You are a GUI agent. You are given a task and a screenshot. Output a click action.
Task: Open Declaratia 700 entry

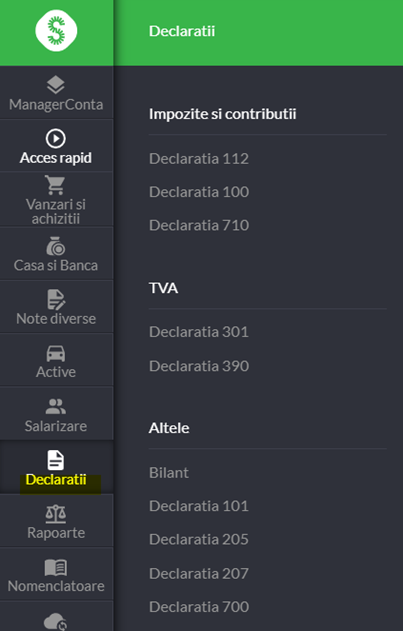(199, 606)
